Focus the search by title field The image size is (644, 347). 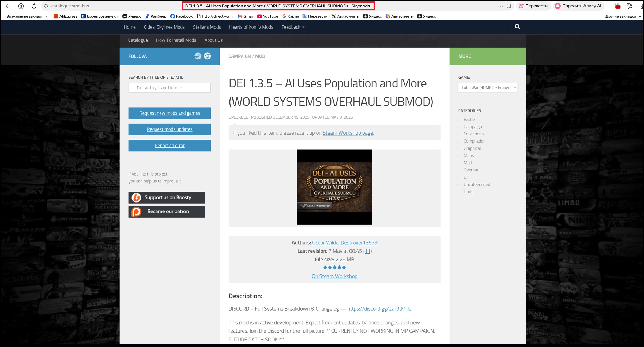170,88
